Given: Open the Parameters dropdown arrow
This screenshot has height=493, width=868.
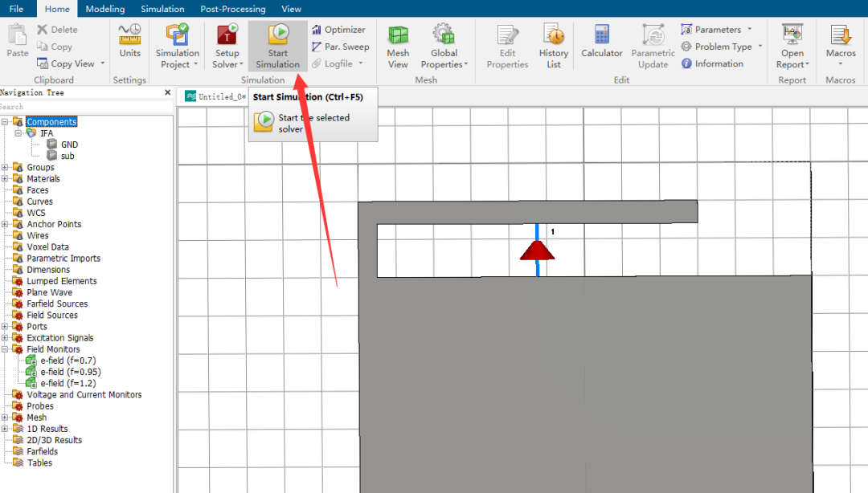Looking at the screenshot, I should [x=750, y=30].
